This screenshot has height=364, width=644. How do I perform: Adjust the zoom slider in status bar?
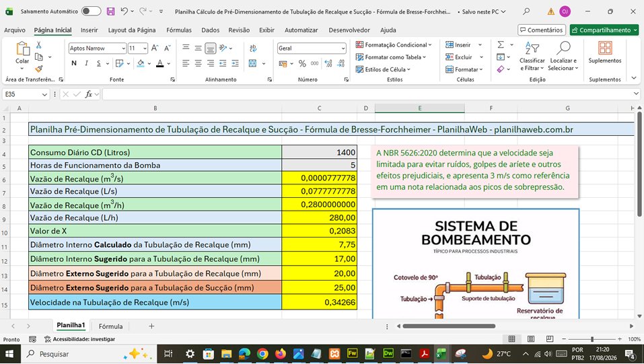(592, 339)
